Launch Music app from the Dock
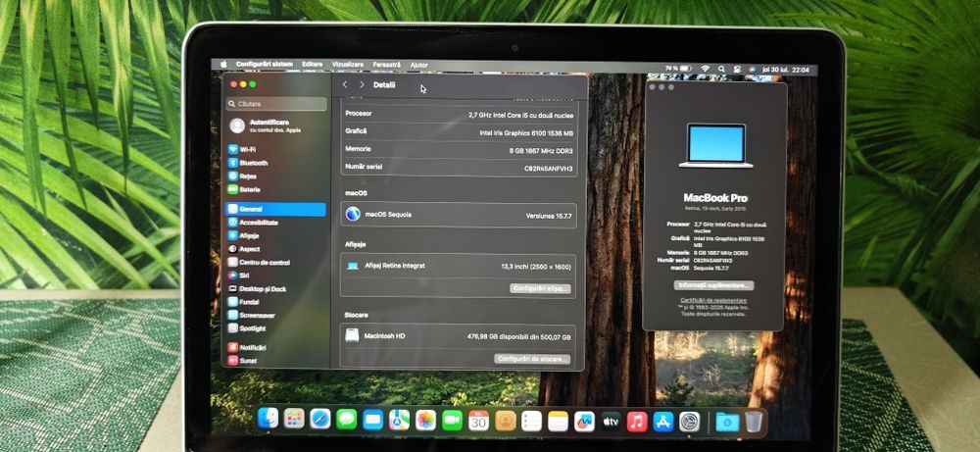Image resolution: width=980 pixels, height=452 pixels. click(x=637, y=422)
